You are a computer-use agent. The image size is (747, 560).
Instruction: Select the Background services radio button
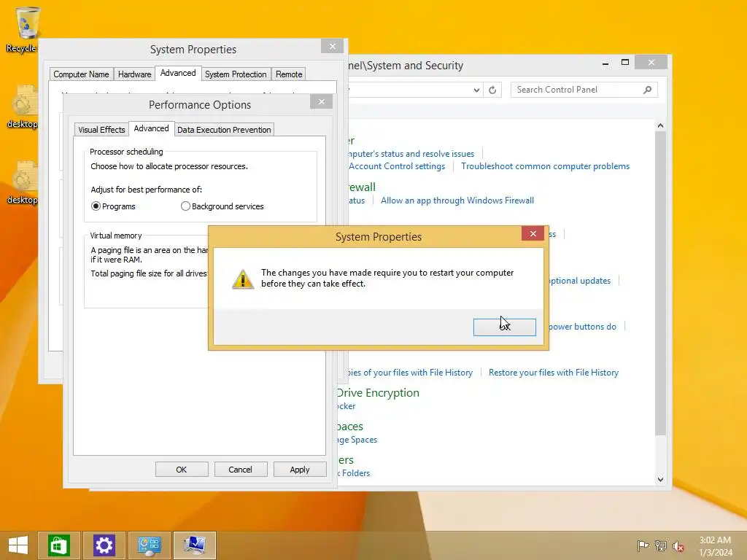pos(222,206)
